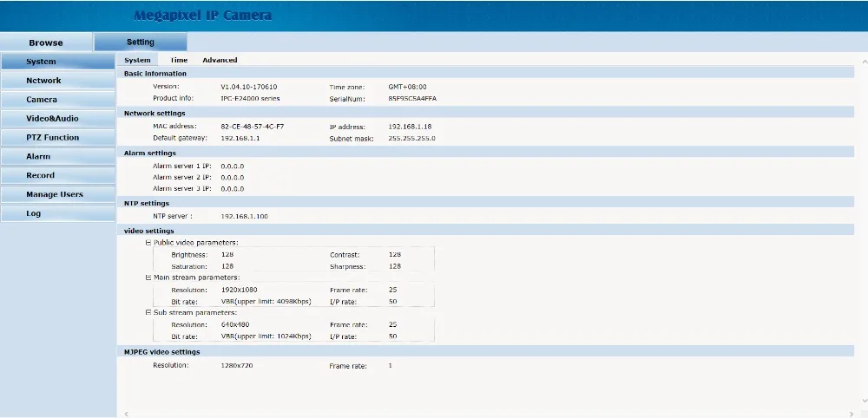The height and width of the screenshot is (418, 868).
Task: Go to Camera settings
Action: pos(57,100)
